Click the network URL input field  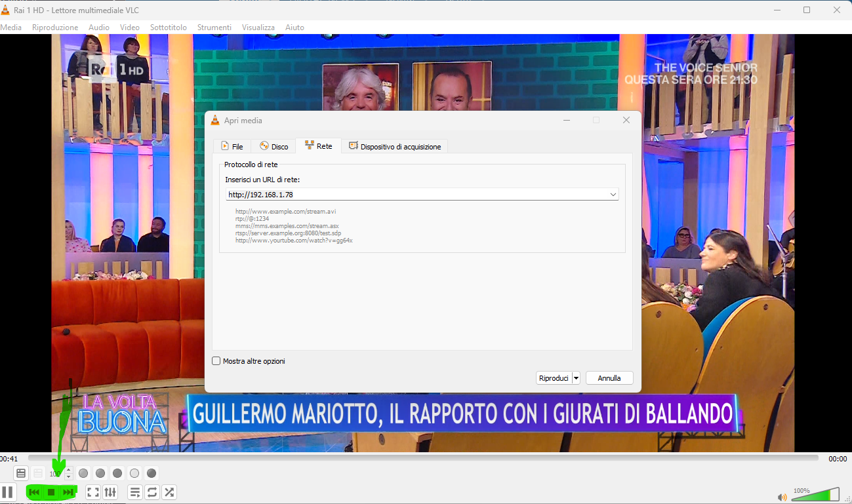[x=422, y=195]
